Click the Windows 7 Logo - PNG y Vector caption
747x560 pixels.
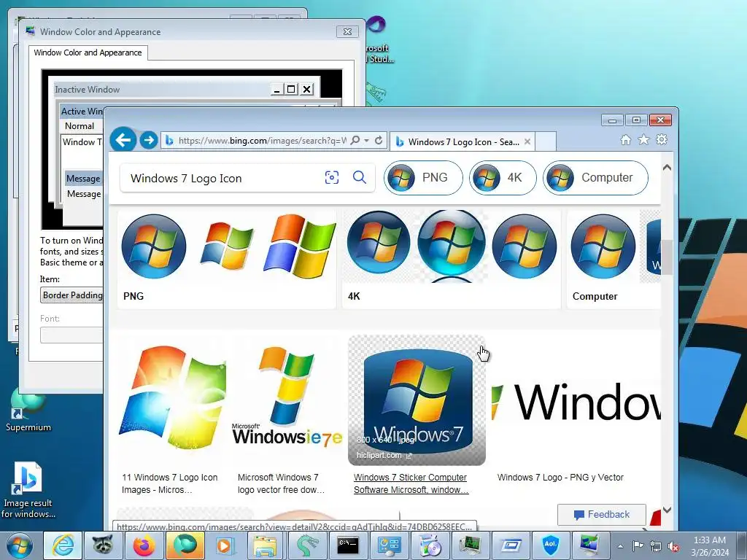pos(560,477)
